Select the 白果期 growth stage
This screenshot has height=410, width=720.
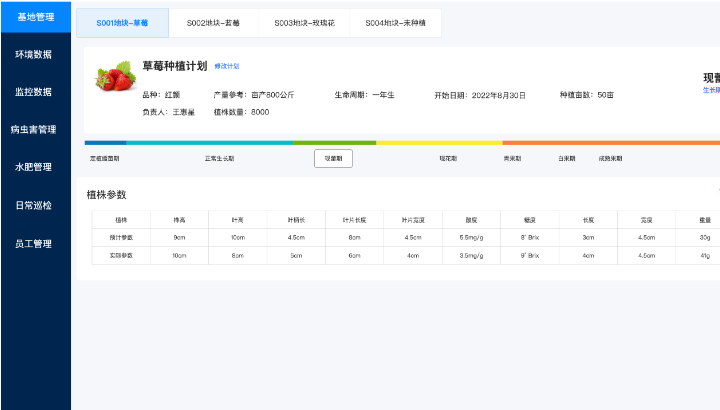click(x=567, y=158)
